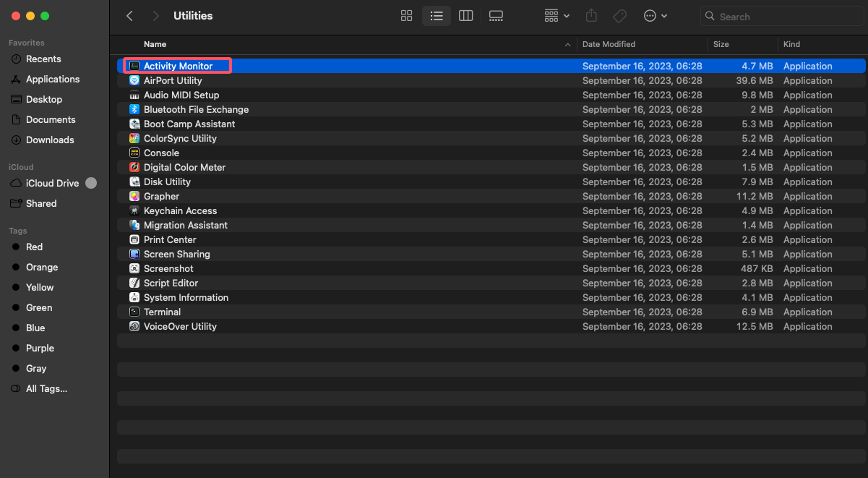Sort by the Date Modified column

609,44
